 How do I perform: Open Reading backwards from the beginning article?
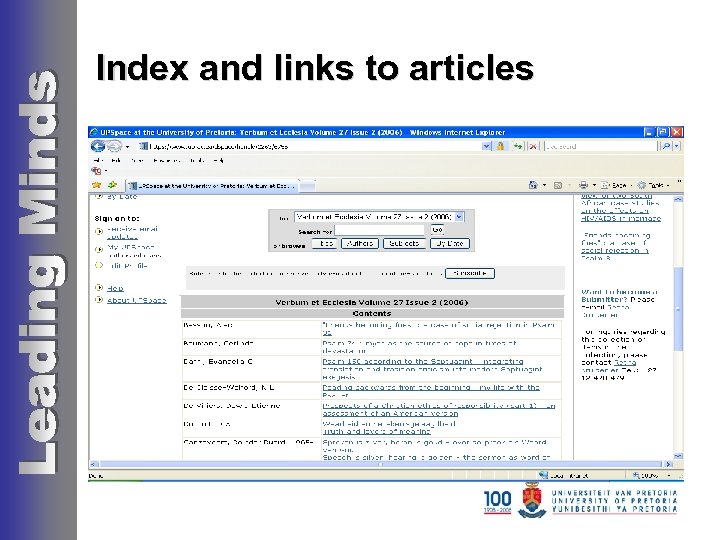point(431,391)
